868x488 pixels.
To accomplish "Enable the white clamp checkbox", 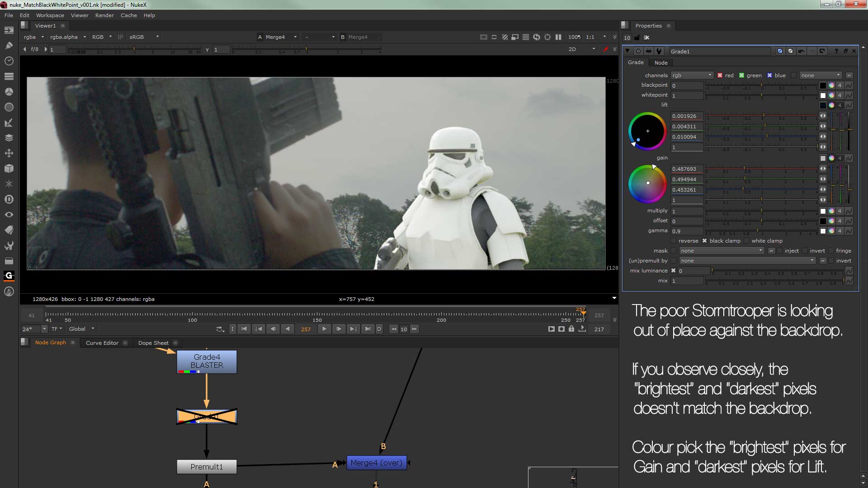I will [x=747, y=241].
